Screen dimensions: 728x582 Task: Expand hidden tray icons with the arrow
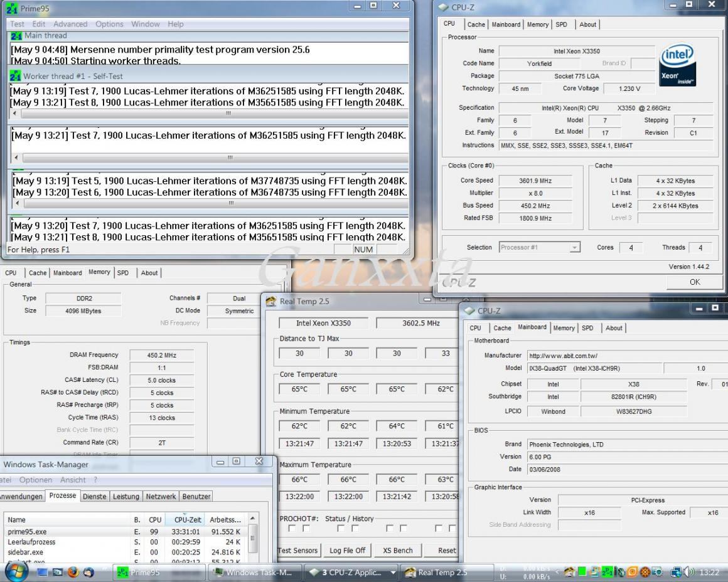[557, 572]
